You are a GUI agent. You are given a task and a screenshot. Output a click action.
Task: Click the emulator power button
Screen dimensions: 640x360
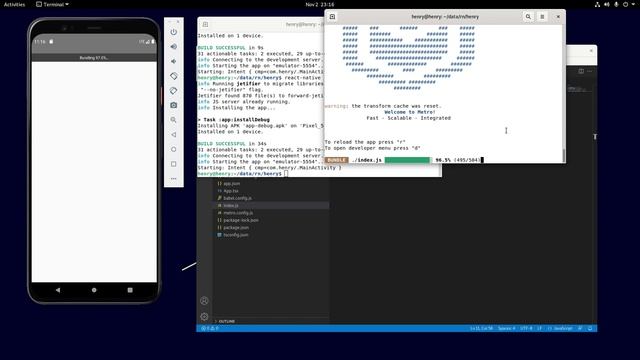pos(174,32)
